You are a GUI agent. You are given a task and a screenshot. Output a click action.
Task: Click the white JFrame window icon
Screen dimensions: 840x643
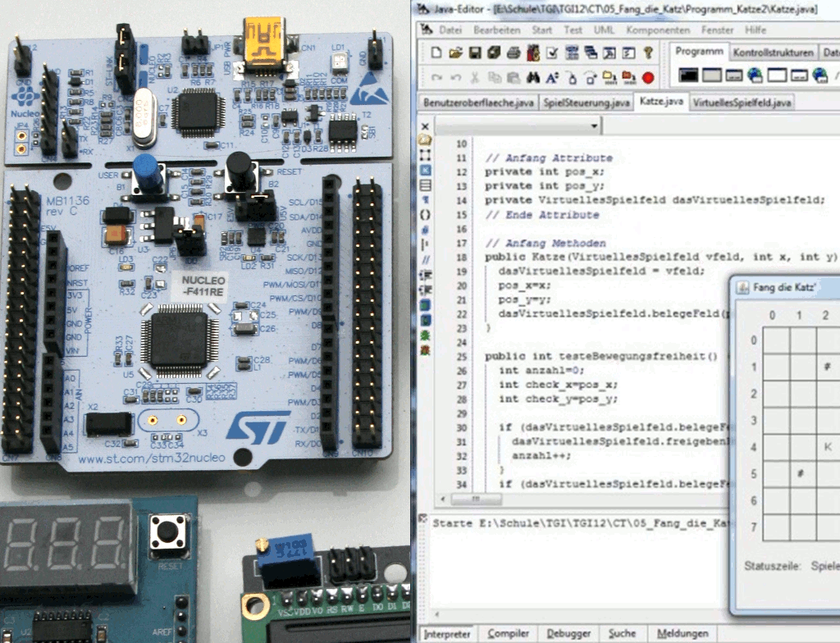[777, 75]
